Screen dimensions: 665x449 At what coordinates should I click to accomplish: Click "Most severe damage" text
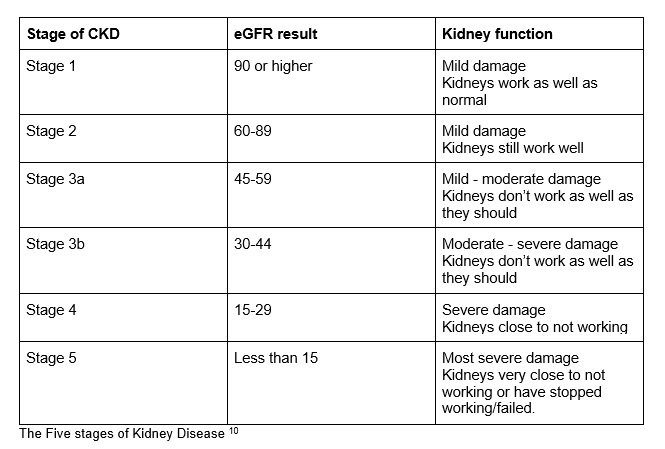point(510,358)
